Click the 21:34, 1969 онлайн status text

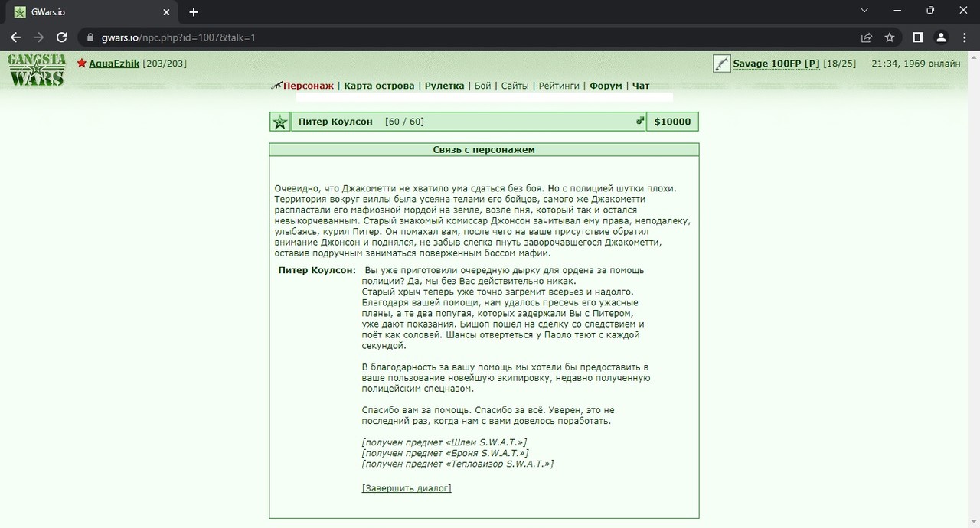tap(916, 64)
